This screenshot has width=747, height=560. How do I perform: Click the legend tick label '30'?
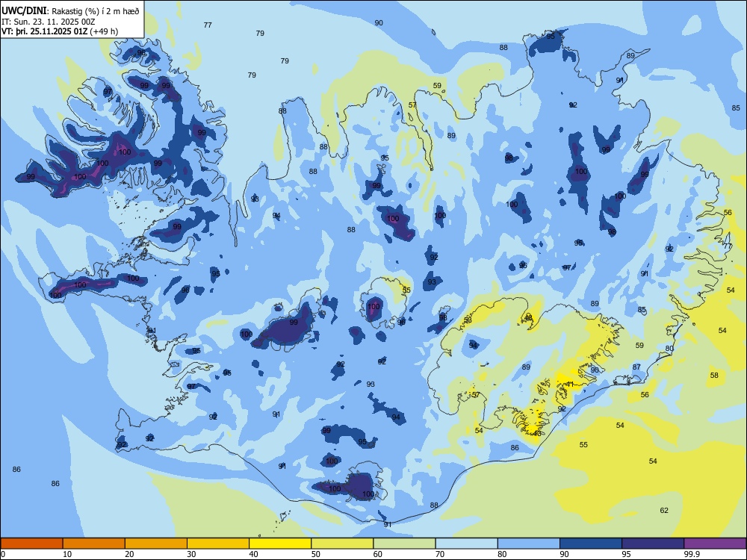(x=191, y=554)
